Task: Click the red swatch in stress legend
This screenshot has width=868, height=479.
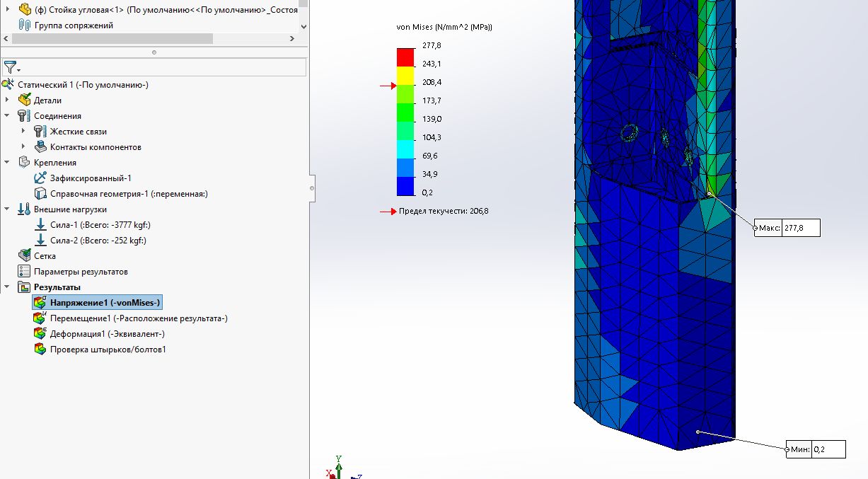Action: [405, 54]
